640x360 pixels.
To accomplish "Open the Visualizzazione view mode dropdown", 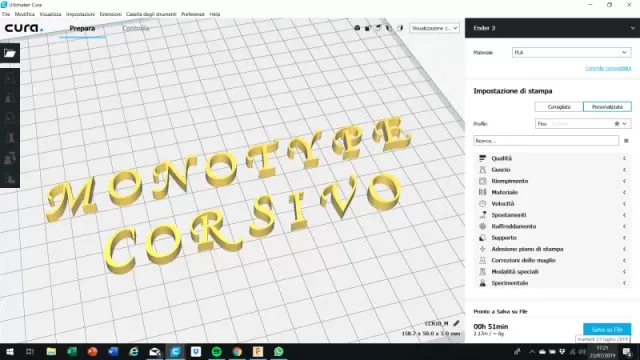I will (x=434, y=28).
